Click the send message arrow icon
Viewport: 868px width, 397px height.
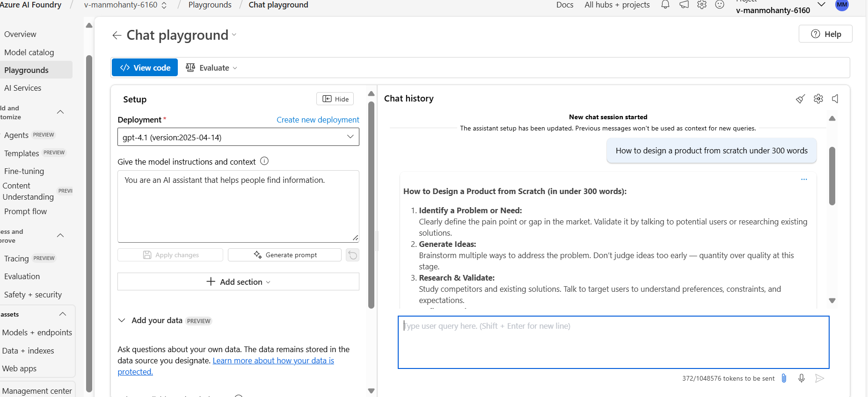point(819,378)
